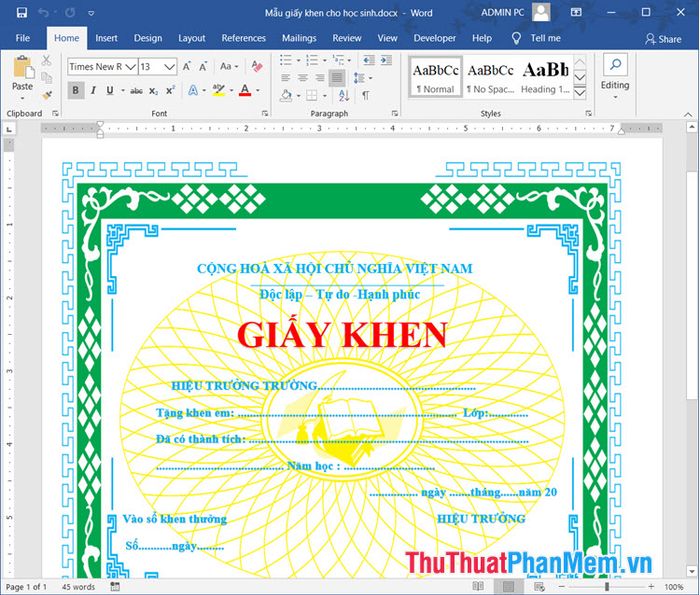
Task: Switch to Print Layout view
Action: click(x=508, y=586)
